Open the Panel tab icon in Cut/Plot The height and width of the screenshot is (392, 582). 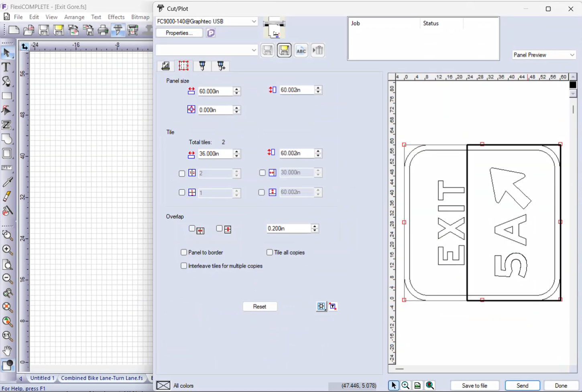(183, 66)
